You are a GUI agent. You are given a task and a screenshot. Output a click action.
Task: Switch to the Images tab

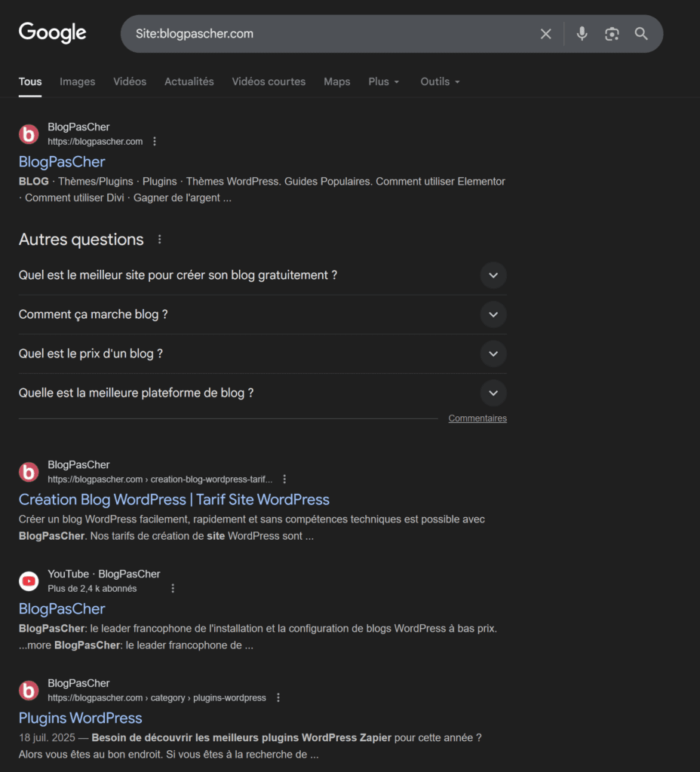[x=78, y=81]
